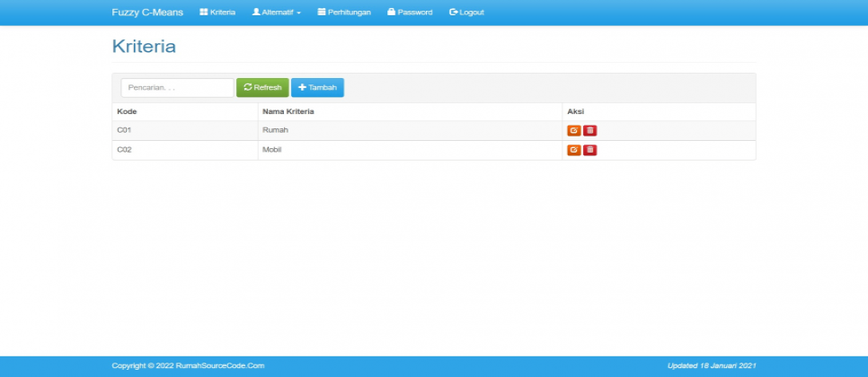This screenshot has width=868, height=377.
Task: Focus the Pencarian search field
Action: 177,88
